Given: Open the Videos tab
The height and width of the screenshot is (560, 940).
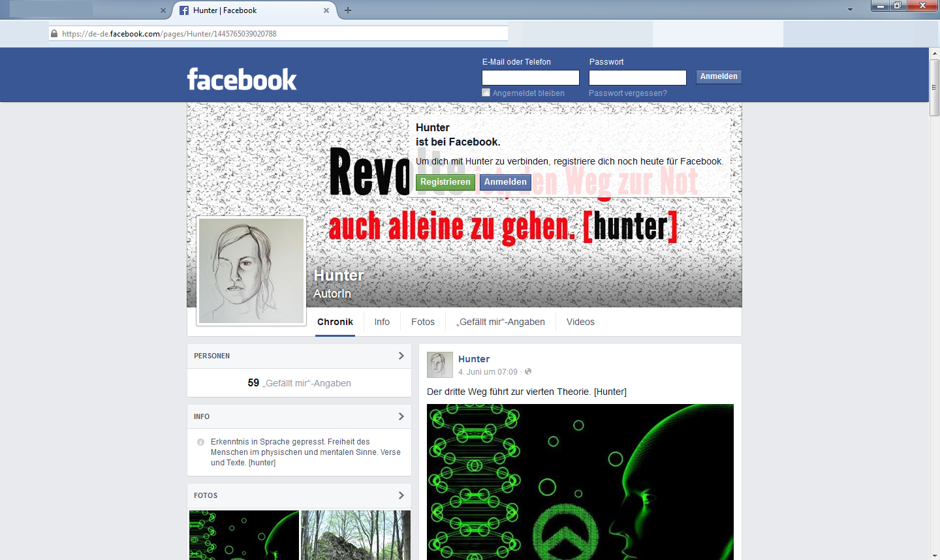Looking at the screenshot, I should click(x=580, y=322).
